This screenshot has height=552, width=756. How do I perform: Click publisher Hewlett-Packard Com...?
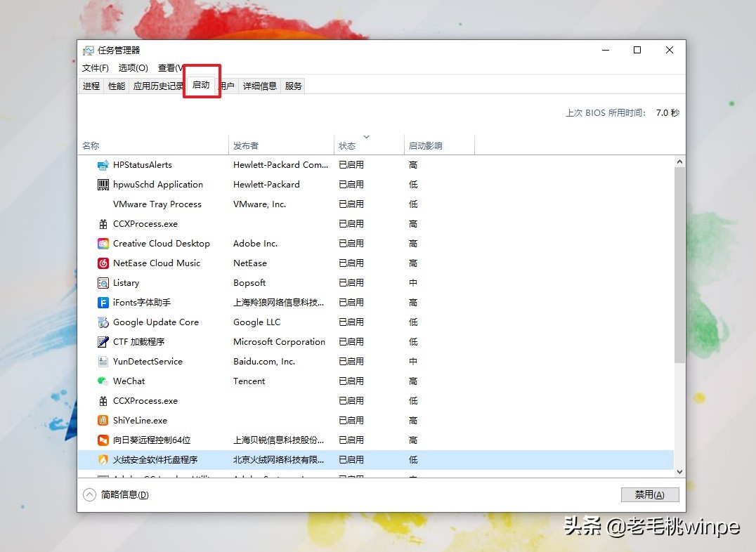coord(280,165)
